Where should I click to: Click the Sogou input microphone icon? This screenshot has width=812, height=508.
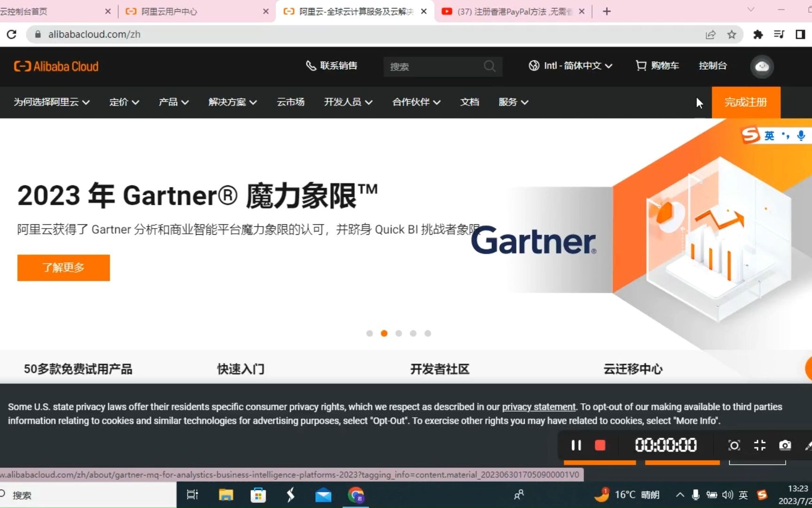click(801, 135)
